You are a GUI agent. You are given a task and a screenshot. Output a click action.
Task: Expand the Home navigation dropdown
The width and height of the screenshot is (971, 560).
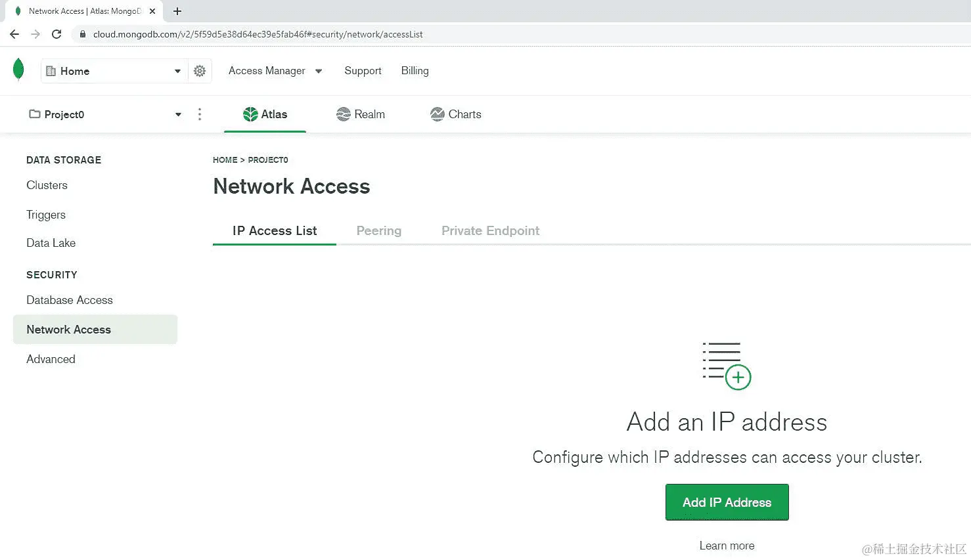click(x=177, y=71)
